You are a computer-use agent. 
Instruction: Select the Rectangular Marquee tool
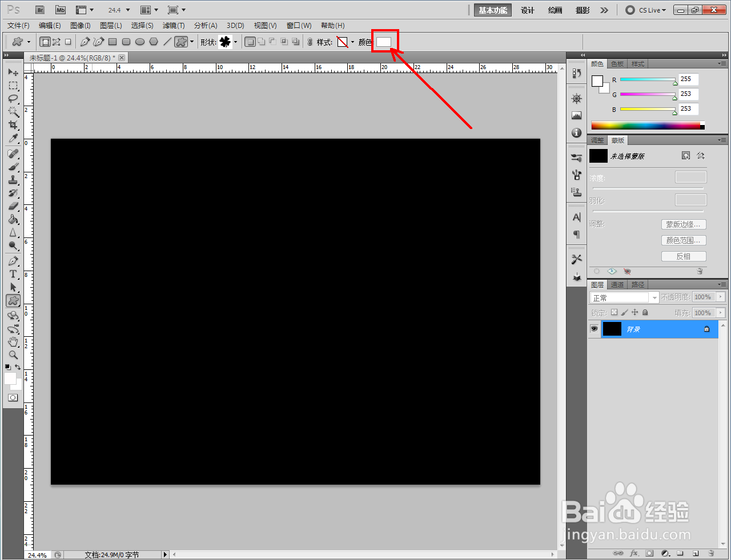13,86
